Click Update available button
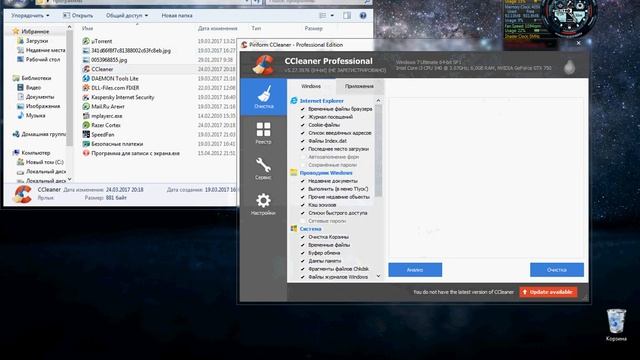This screenshot has height=360, width=640. point(548,292)
